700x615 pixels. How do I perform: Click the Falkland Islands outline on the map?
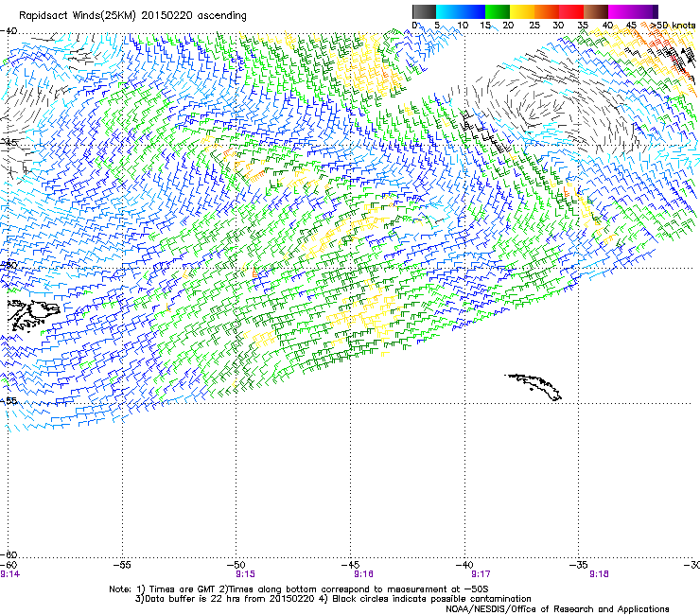(x=33, y=315)
